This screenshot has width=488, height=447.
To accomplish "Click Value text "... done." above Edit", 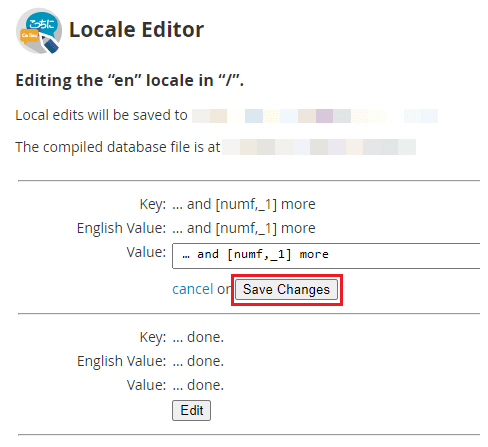I will [198, 385].
